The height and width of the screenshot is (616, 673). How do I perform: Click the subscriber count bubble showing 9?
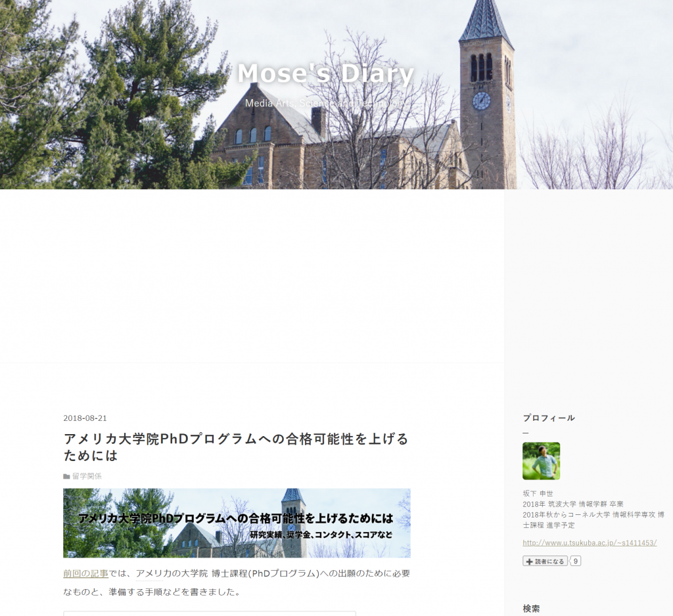(575, 561)
